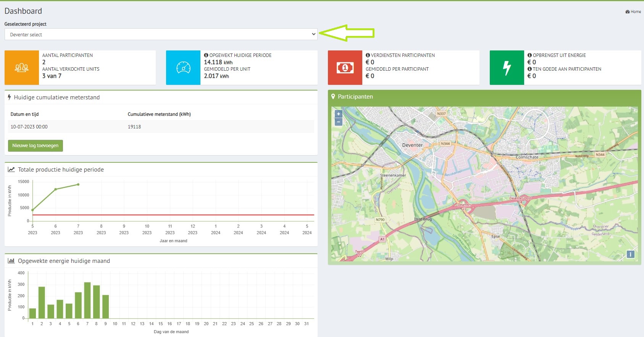The image size is (644, 337).
Task: Click the day 8 bar in chart
Action: (x=96, y=302)
